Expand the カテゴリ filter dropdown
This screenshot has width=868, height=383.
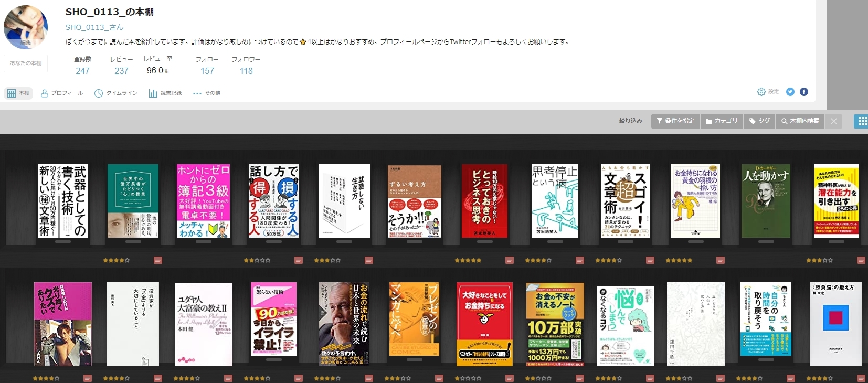click(x=722, y=121)
